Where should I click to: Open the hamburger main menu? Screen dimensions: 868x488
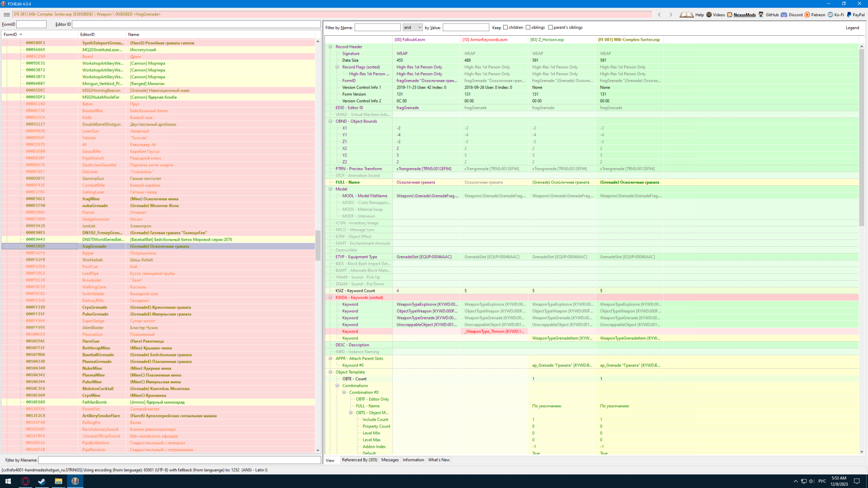tap(6, 14)
